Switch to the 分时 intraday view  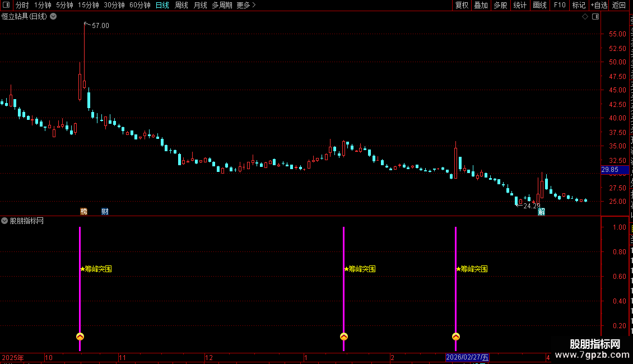point(22,5)
